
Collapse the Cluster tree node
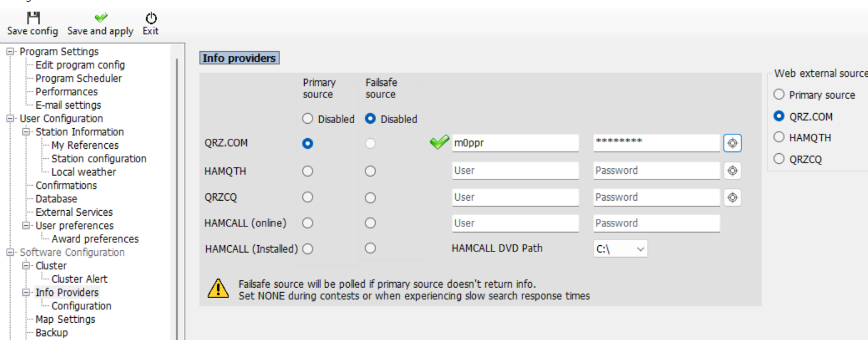[26, 266]
